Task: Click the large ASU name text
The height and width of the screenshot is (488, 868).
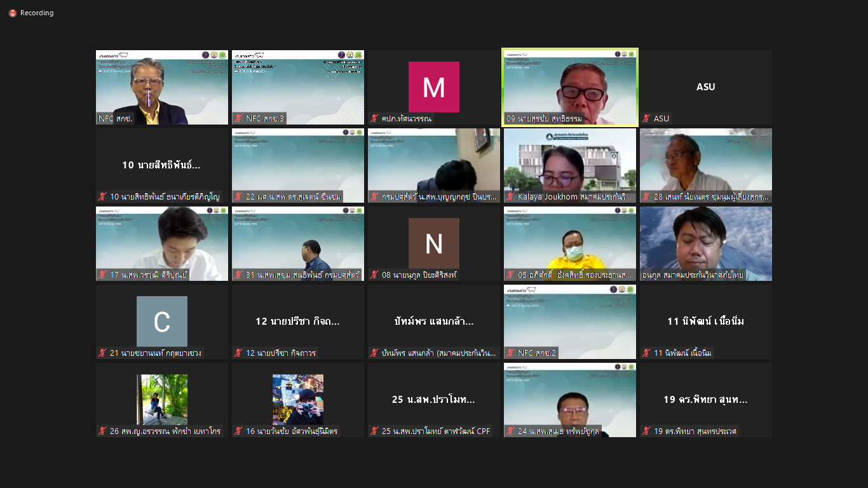Action: (x=706, y=87)
